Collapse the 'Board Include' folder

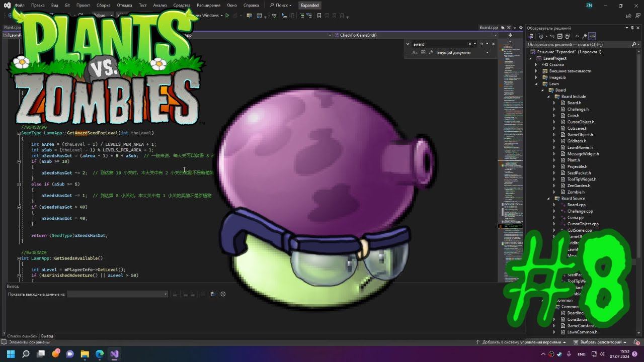(548, 97)
